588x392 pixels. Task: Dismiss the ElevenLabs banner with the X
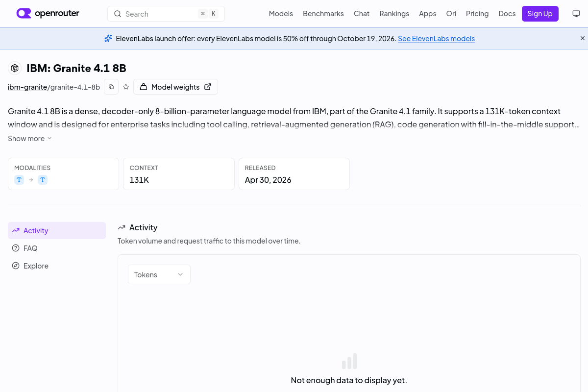coord(583,38)
